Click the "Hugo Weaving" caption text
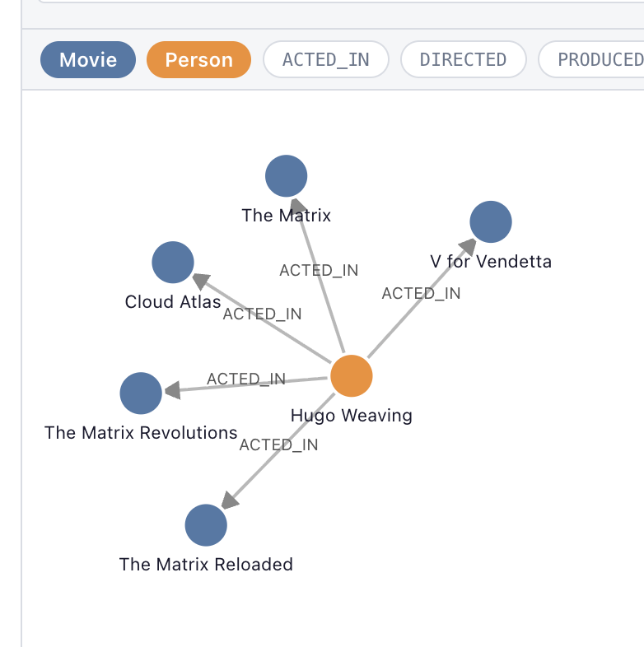644x647 pixels. coord(352,416)
